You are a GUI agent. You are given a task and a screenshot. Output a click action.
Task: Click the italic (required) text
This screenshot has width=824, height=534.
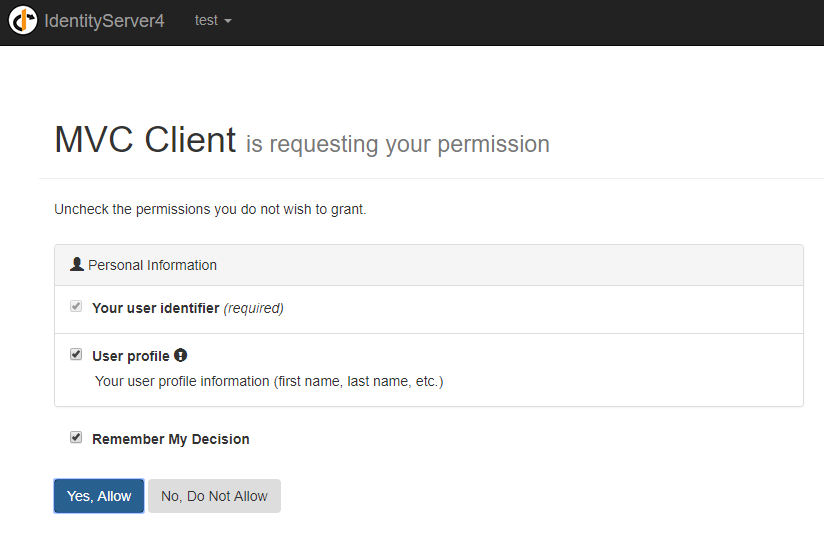click(x=254, y=308)
